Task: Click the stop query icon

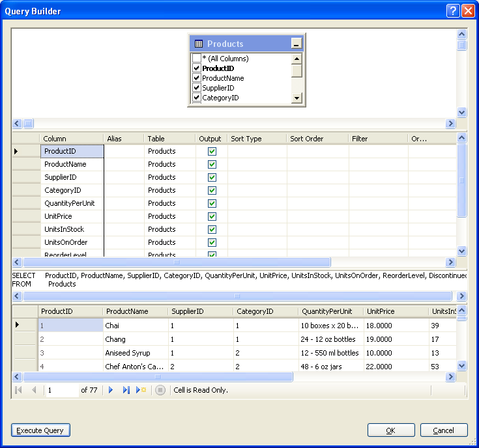Action: pyautogui.click(x=160, y=390)
